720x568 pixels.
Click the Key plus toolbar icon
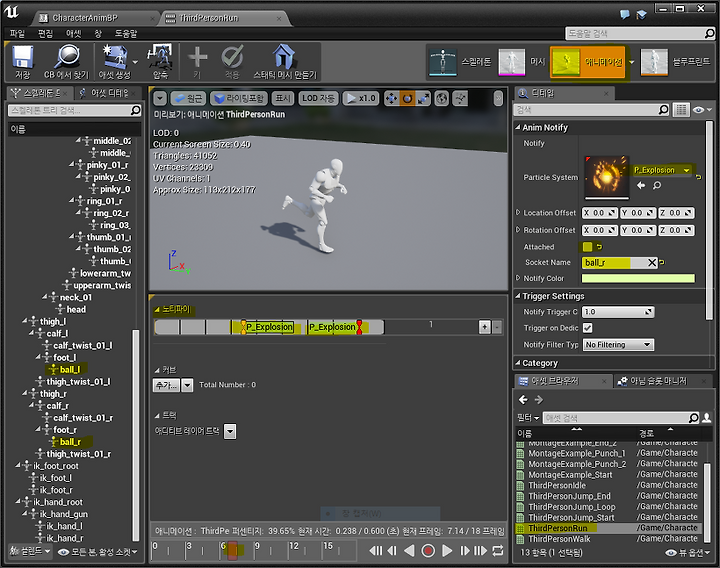197,57
